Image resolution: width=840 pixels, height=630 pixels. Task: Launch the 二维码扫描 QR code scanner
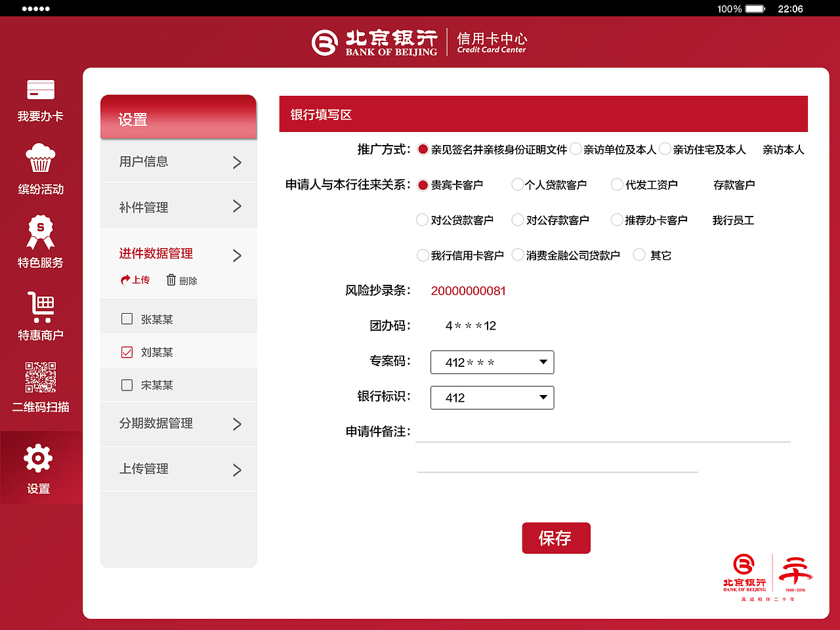pyautogui.click(x=40, y=378)
